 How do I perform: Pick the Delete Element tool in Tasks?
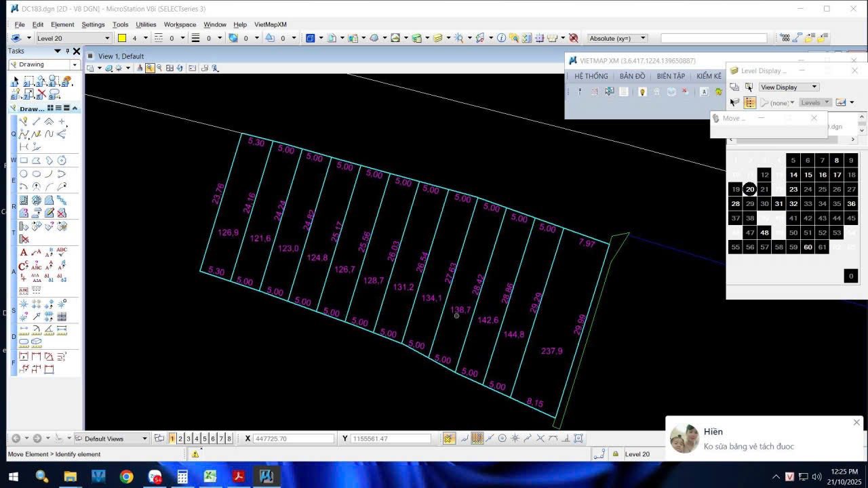click(x=41, y=94)
